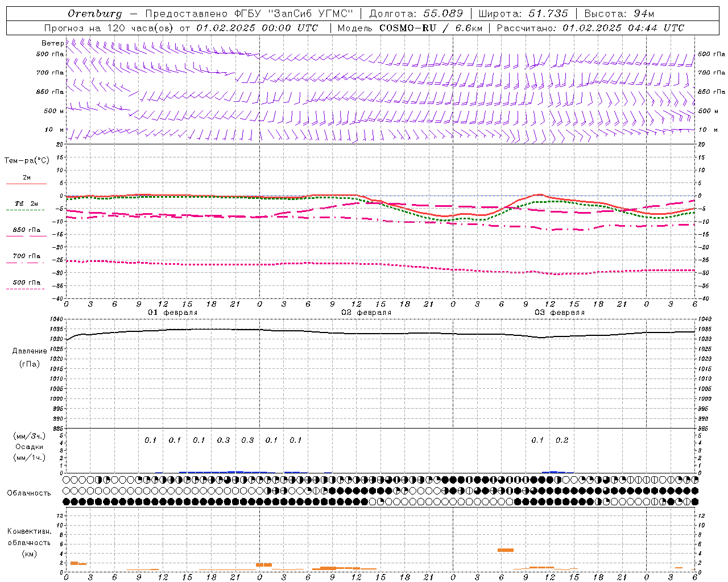The width and height of the screenshot is (728, 582).
Task: Click the latitude value "Широта: 51.735"
Action: [523, 14]
